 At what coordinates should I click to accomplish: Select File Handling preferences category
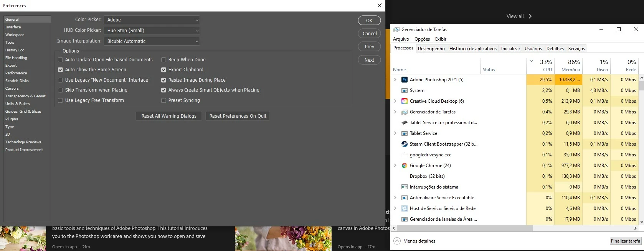(x=16, y=58)
